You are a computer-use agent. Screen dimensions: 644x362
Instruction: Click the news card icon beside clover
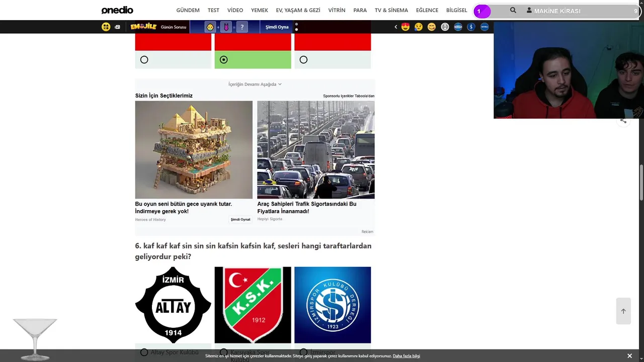click(x=117, y=27)
